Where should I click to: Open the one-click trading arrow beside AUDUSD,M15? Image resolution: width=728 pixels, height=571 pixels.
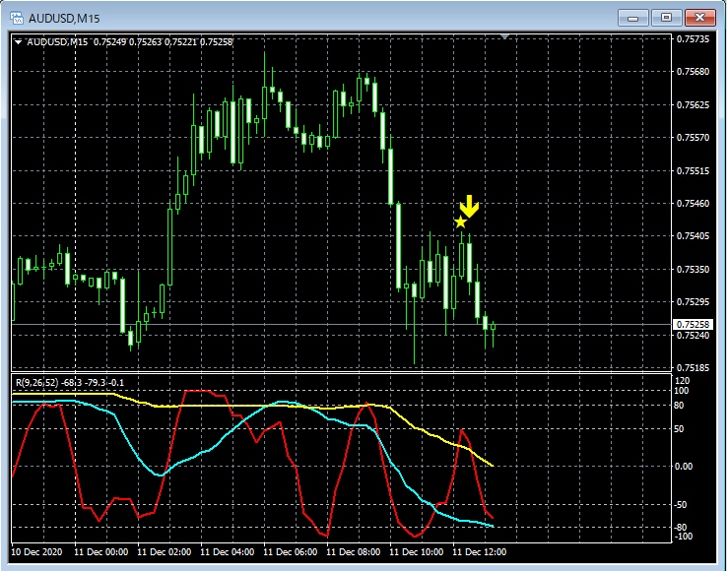[19, 41]
